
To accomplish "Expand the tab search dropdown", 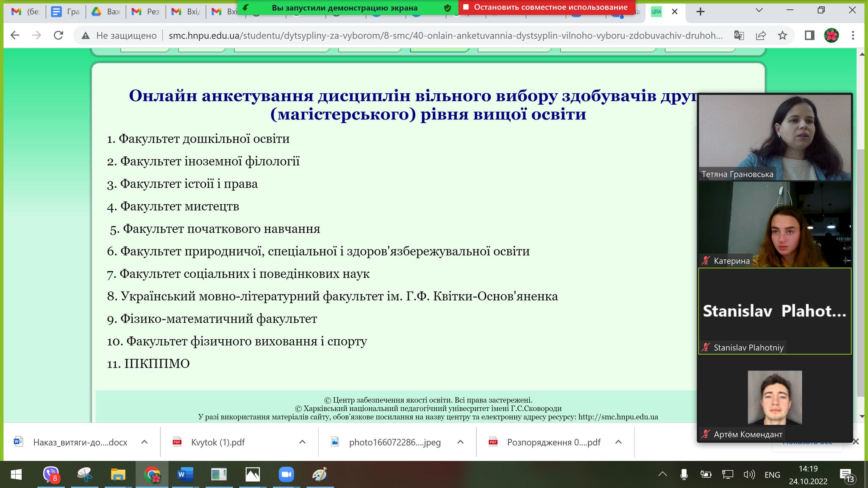I will pos(759,10).
